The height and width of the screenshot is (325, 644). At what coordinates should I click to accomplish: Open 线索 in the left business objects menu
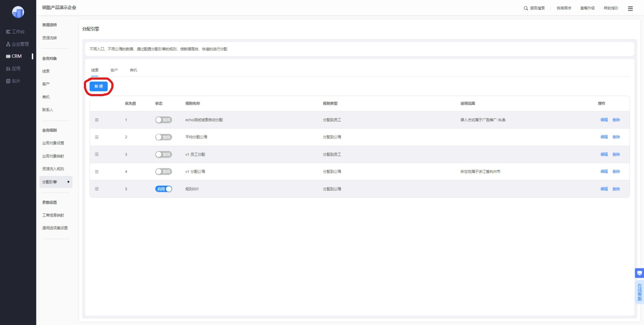[x=46, y=71]
